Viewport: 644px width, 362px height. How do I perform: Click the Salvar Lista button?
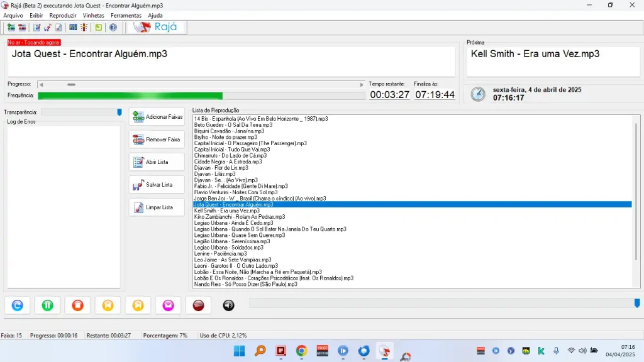pyautogui.click(x=157, y=185)
